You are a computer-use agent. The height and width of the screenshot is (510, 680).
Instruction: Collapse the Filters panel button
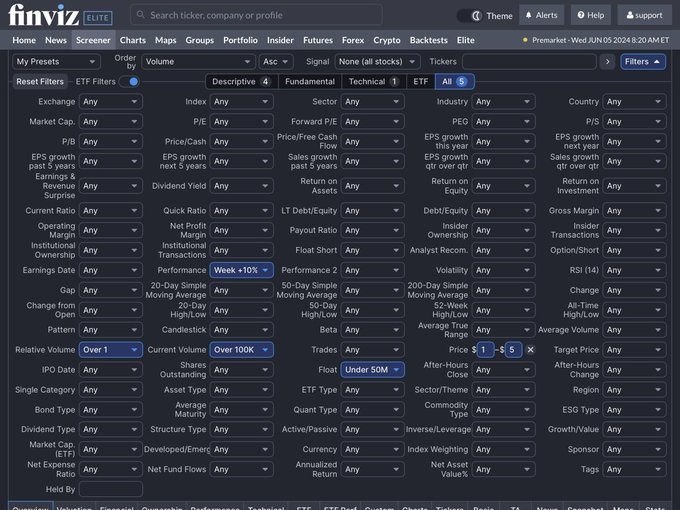click(x=643, y=62)
